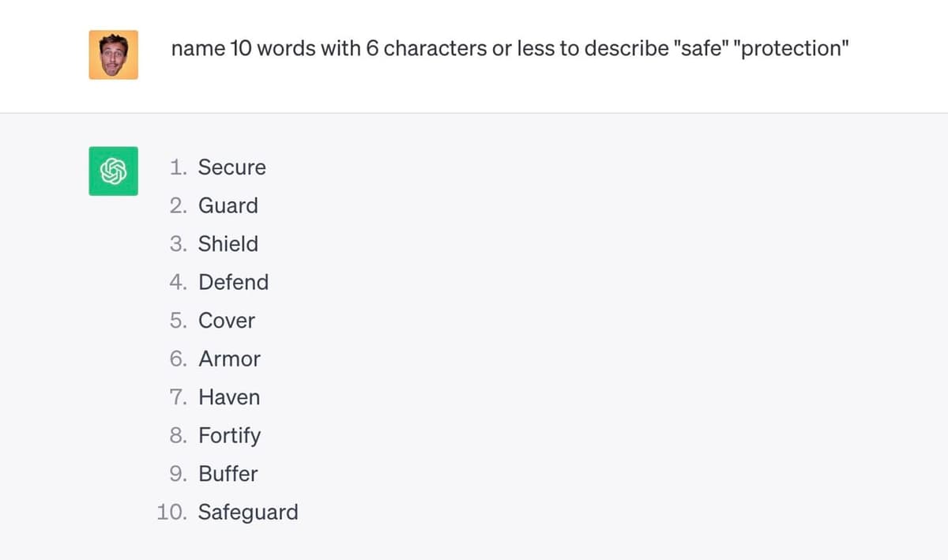
Task: Click the user profile avatar photo
Action: [x=113, y=54]
